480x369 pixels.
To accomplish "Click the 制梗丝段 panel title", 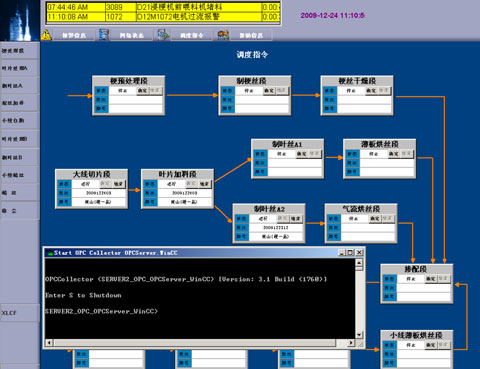I will [x=252, y=81].
